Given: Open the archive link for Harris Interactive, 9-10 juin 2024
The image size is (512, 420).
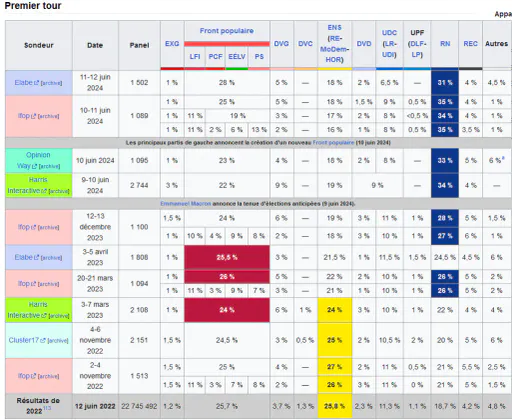Looking at the screenshot, I should 59,191.
